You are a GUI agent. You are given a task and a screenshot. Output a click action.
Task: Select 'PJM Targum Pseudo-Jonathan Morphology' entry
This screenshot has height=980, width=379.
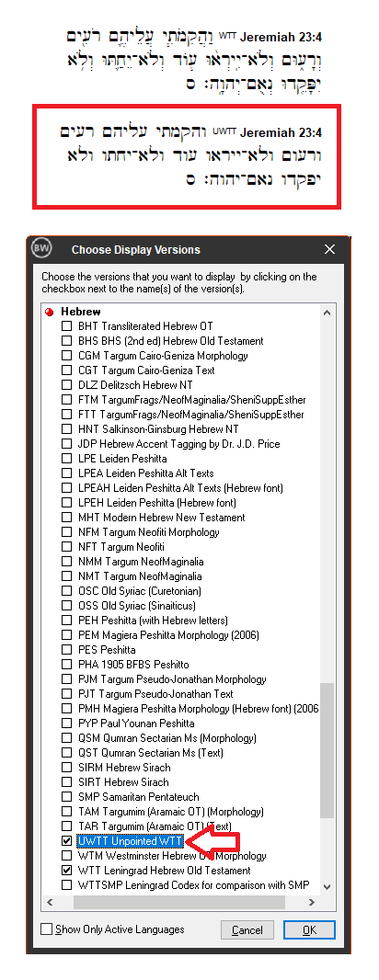pyautogui.click(x=172, y=679)
